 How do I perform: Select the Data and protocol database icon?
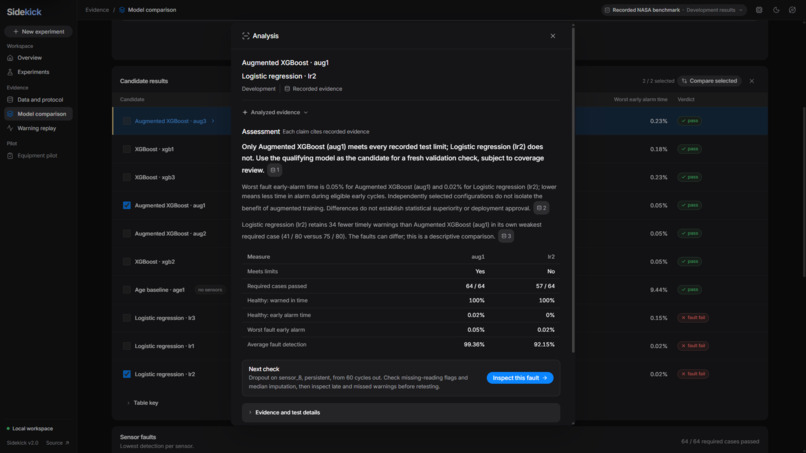10,100
